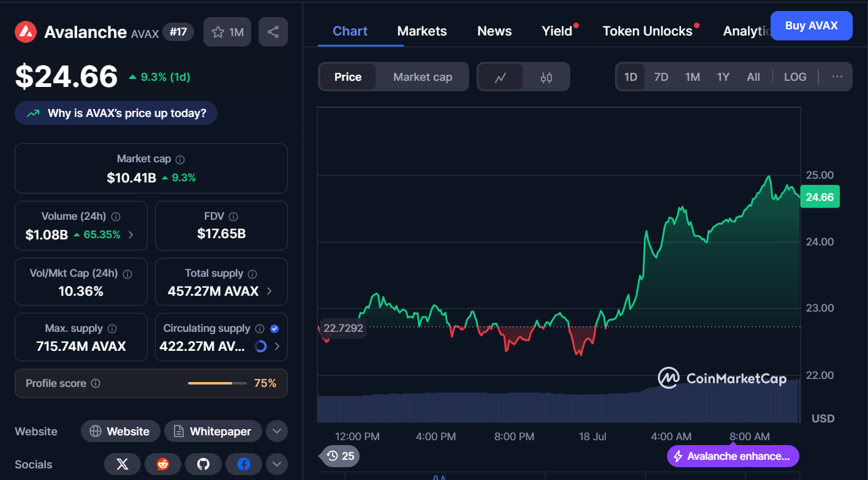The height and width of the screenshot is (480, 868).
Task: Click Total supply info icon
Action: [252, 274]
